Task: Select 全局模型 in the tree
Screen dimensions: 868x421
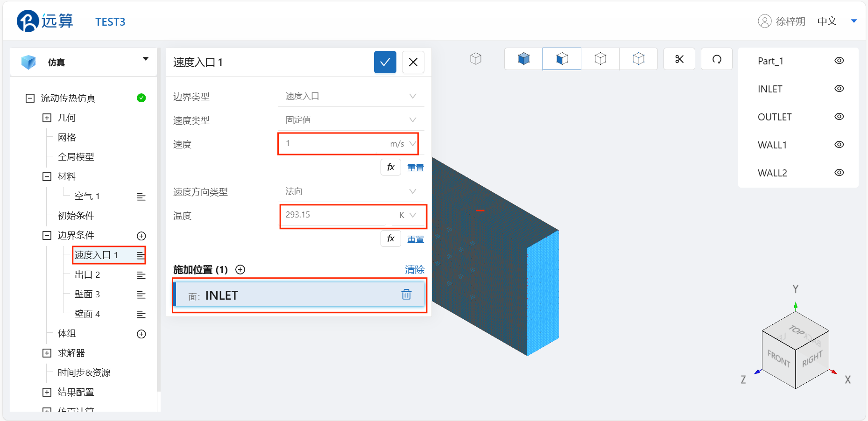Action: (x=76, y=157)
